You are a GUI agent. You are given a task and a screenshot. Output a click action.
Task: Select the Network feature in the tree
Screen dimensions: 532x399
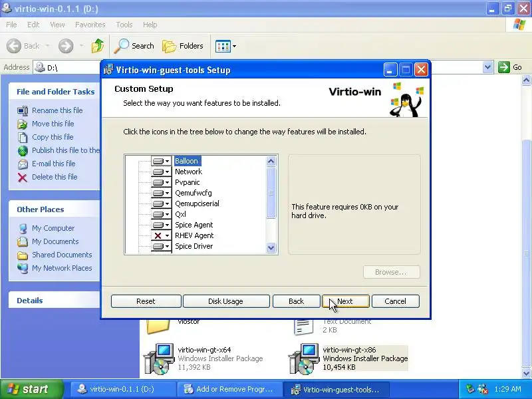188,172
